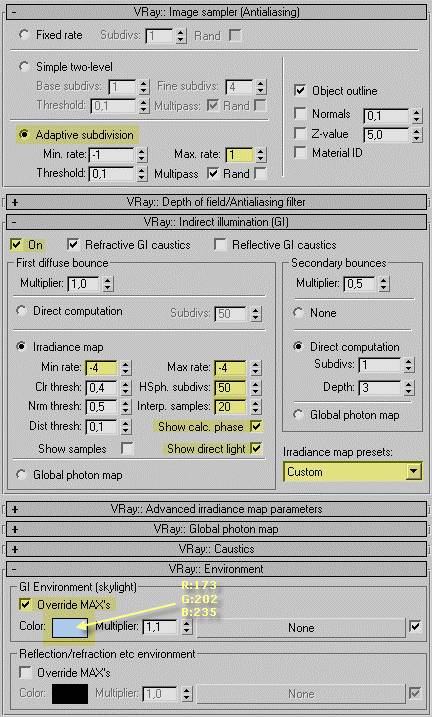The height and width of the screenshot is (717, 432).
Task: Adjust the Irradiance Min rate spinner
Action: [126, 368]
